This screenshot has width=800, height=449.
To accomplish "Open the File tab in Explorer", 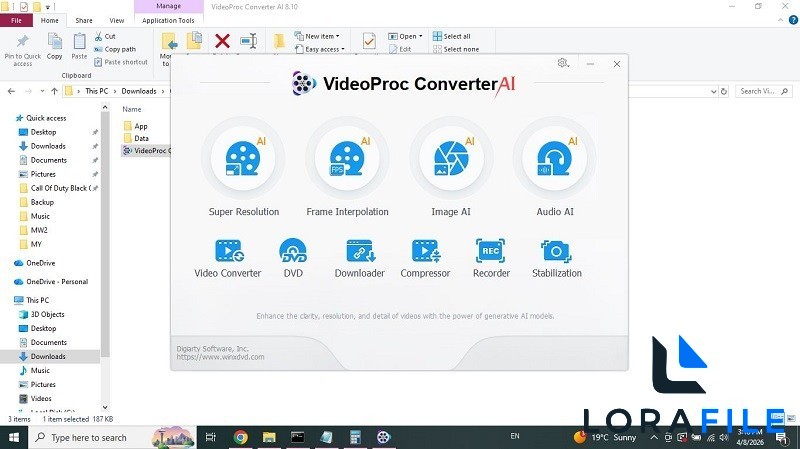I will tap(16, 20).
